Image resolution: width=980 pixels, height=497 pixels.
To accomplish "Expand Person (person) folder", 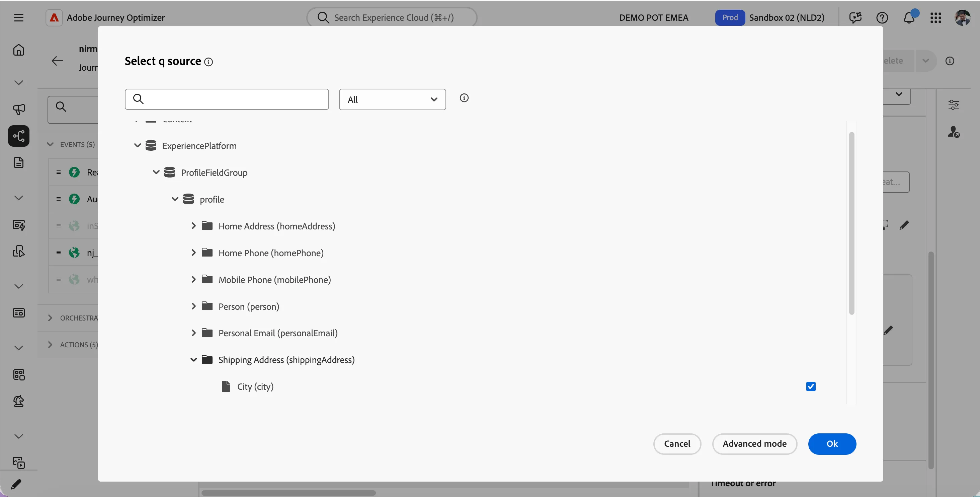I will coord(193,306).
